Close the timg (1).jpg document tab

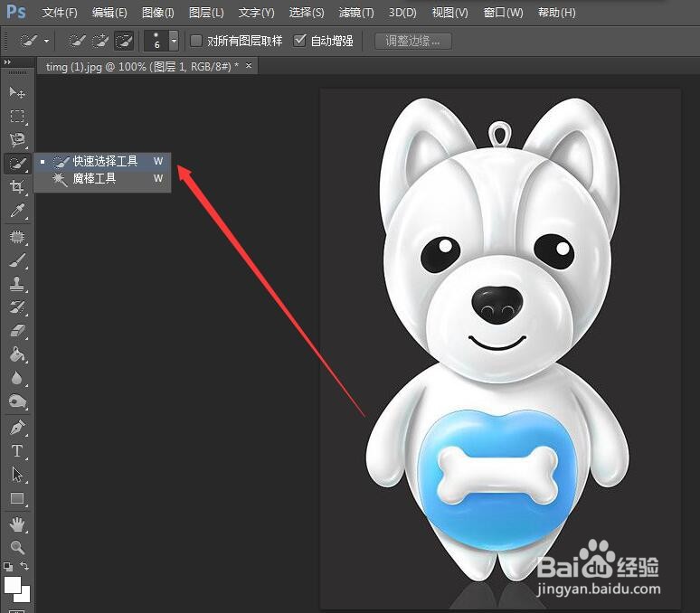(249, 66)
